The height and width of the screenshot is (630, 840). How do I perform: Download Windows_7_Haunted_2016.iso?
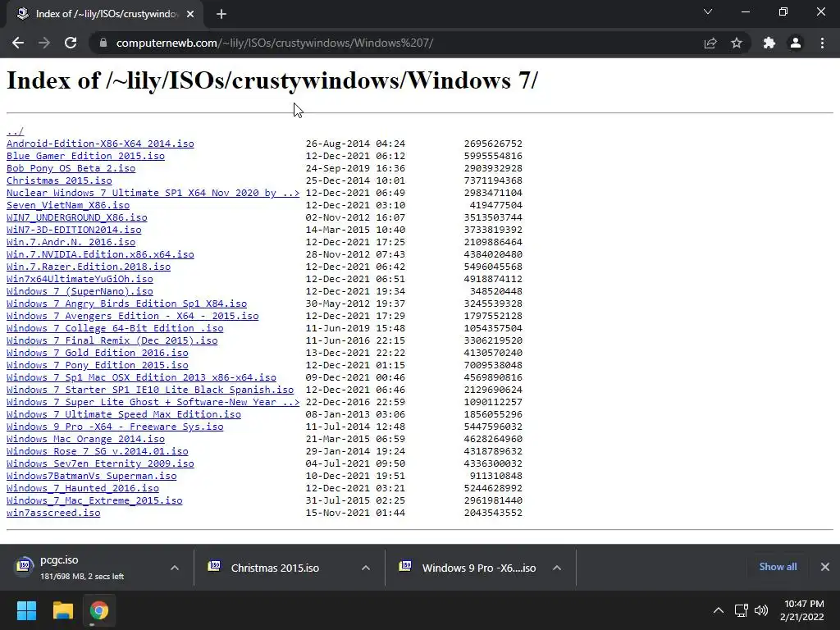[x=83, y=489]
